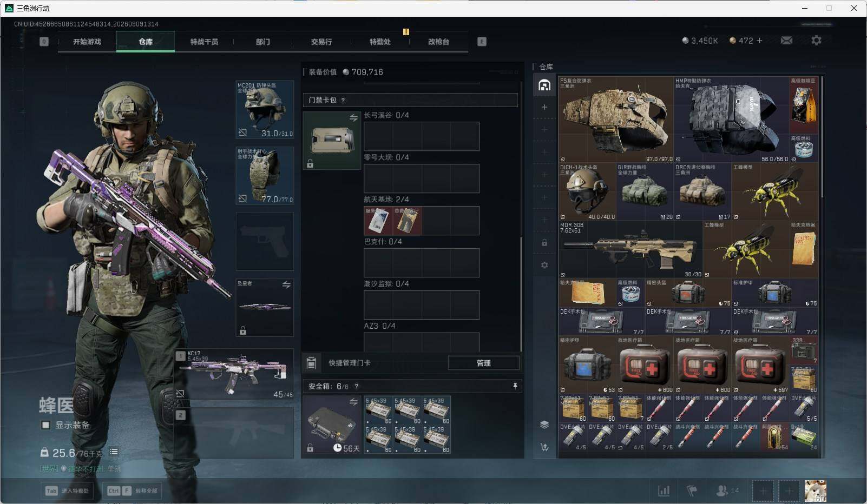The width and height of the screenshot is (867, 504).
Task: Select the DICH-1战术头盔 helmet
Action: tap(588, 192)
